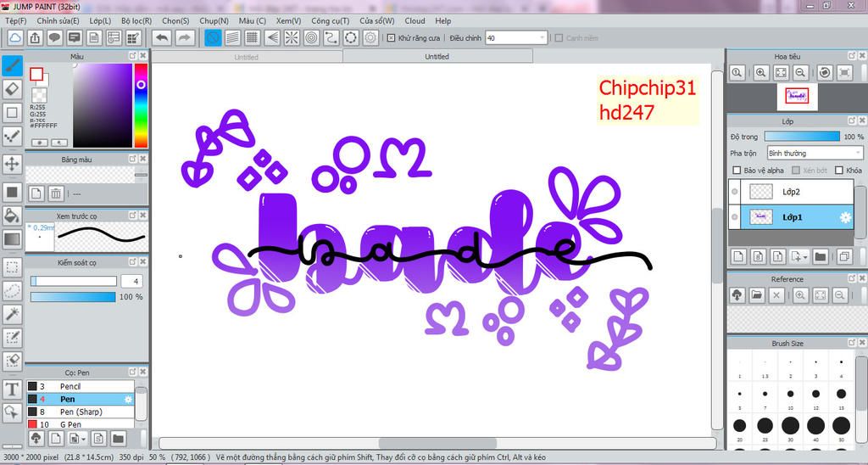Open Cloud menu

point(415,20)
